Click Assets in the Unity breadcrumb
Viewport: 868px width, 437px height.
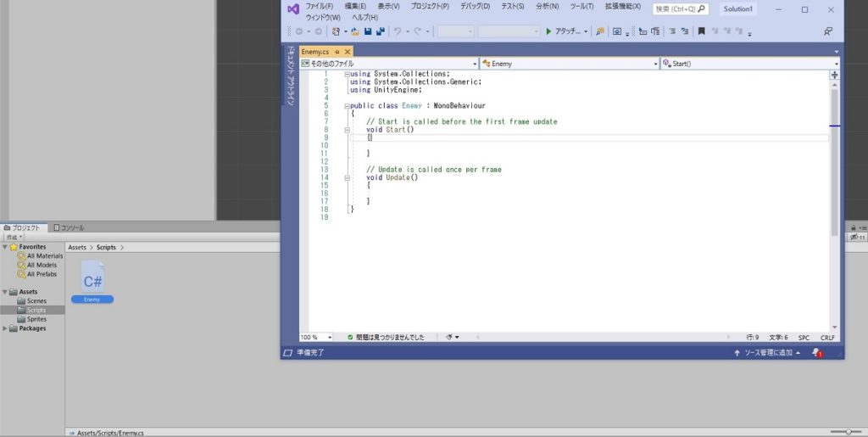click(77, 248)
